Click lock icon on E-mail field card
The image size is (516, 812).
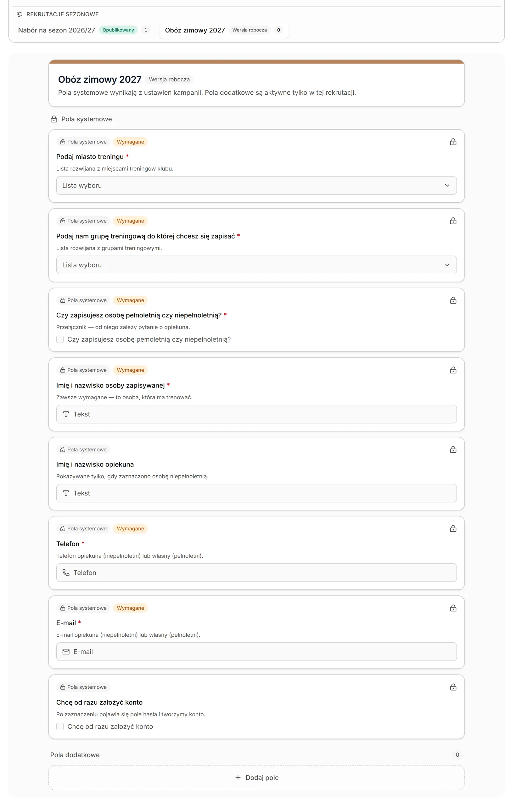tap(453, 608)
